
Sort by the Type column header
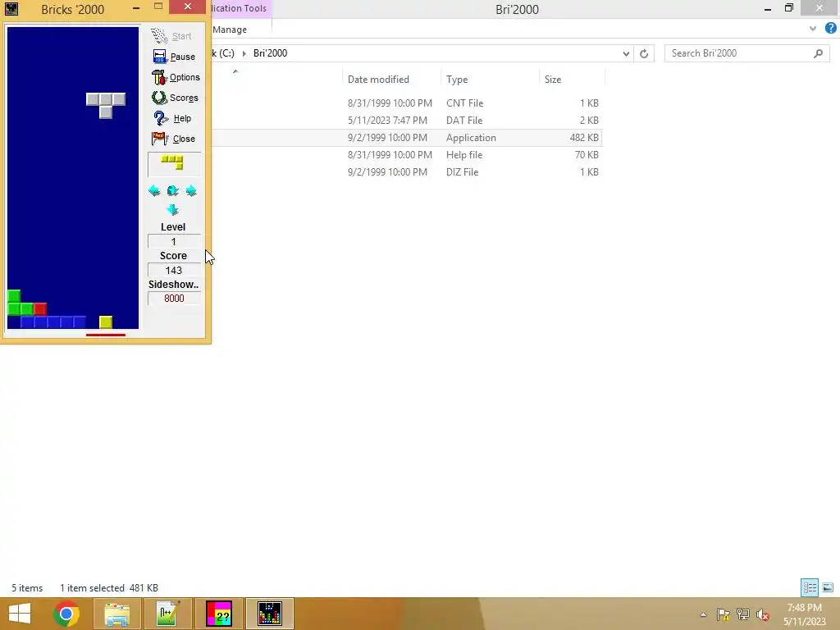(457, 80)
